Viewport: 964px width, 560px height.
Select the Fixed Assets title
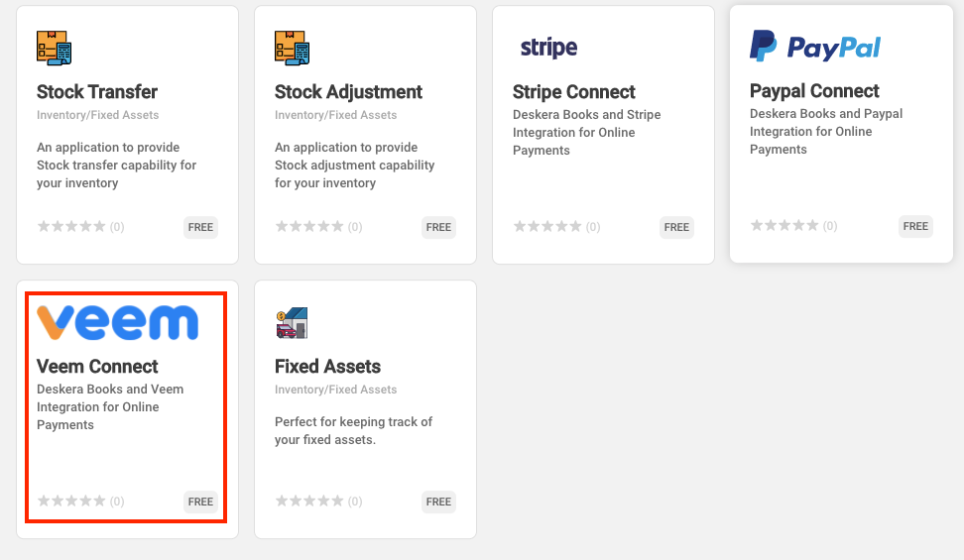[327, 367]
